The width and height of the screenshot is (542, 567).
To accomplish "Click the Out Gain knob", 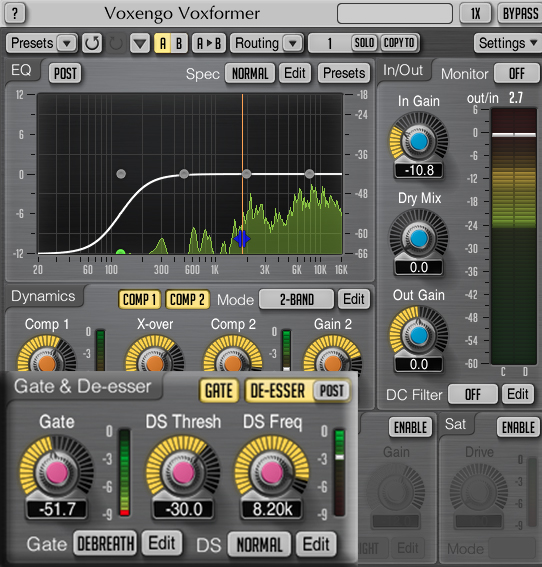I will pyautogui.click(x=419, y=335).
